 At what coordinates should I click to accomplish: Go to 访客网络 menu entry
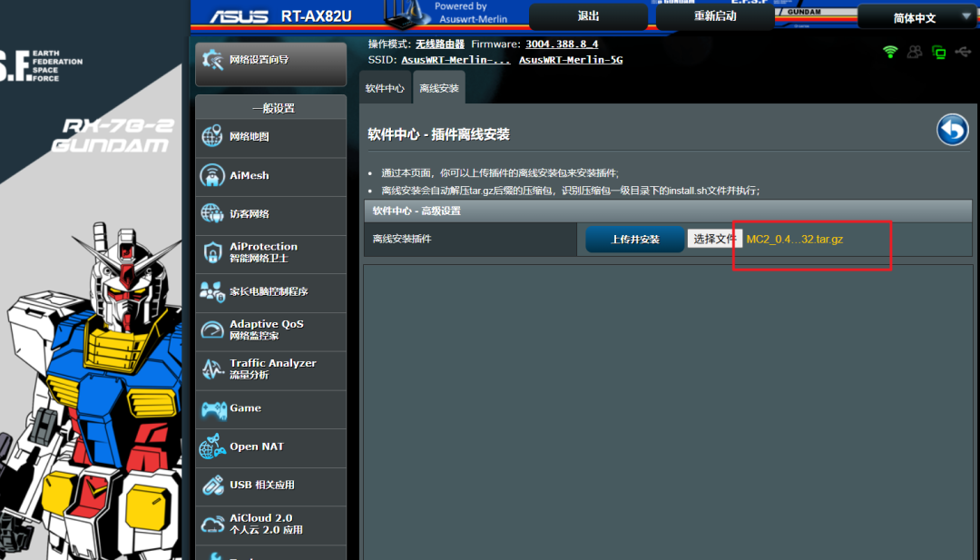click(270, 214)
